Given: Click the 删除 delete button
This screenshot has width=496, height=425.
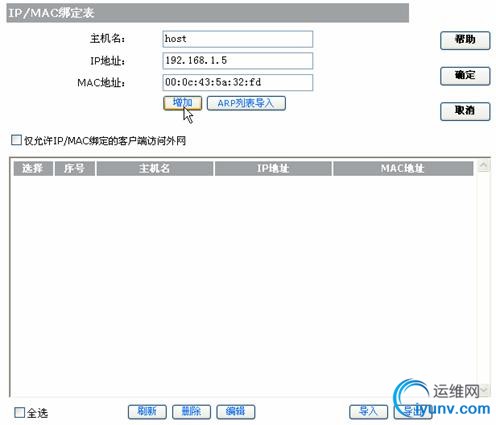Looking at the screenshot, I should 191,412.
